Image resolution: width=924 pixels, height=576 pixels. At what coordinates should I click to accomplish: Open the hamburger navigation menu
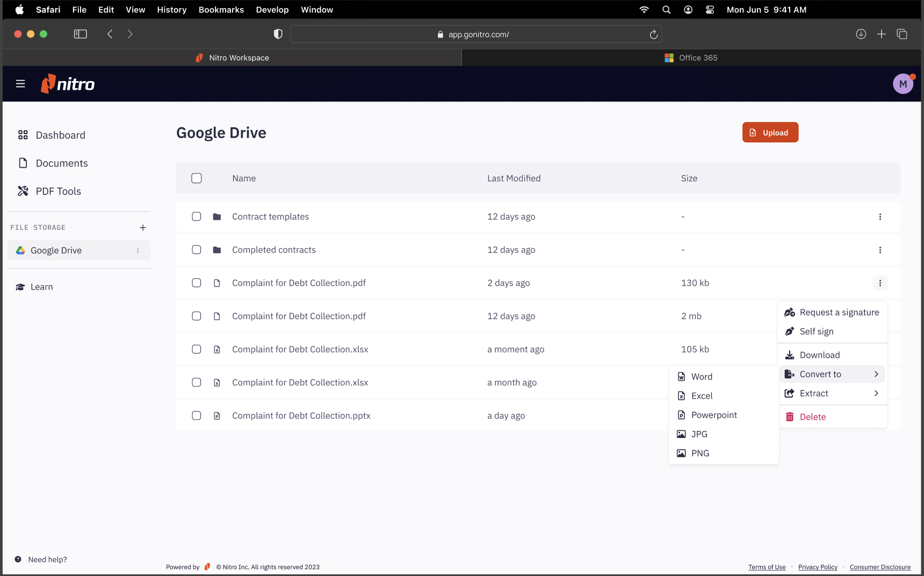[x=20, y=84]
